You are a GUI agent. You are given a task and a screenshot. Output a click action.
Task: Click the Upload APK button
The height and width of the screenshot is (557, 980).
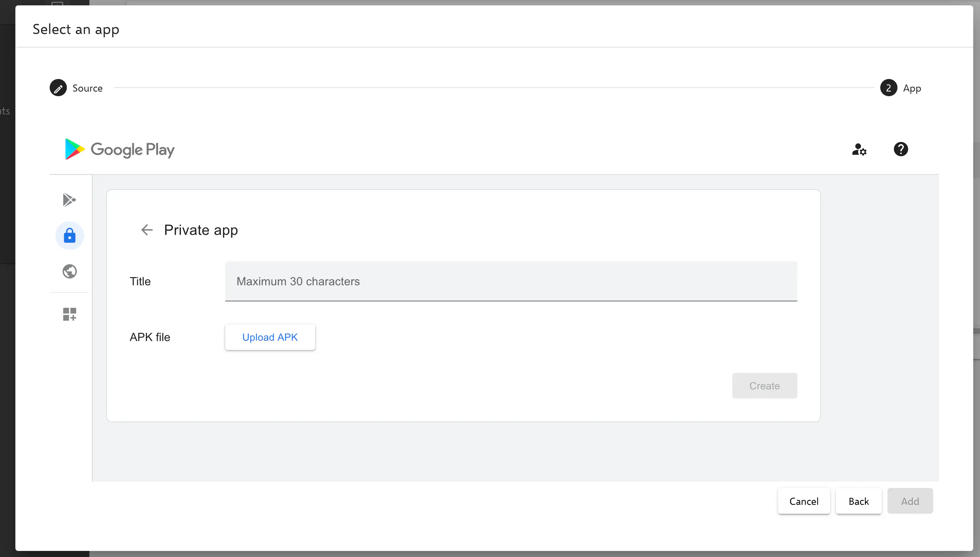tap(270, 337)
